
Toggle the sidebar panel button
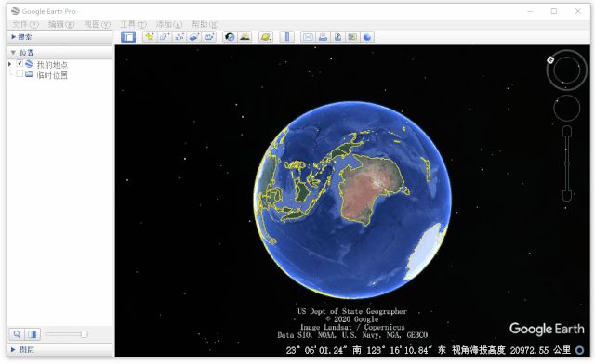click(x=128, y=37)
